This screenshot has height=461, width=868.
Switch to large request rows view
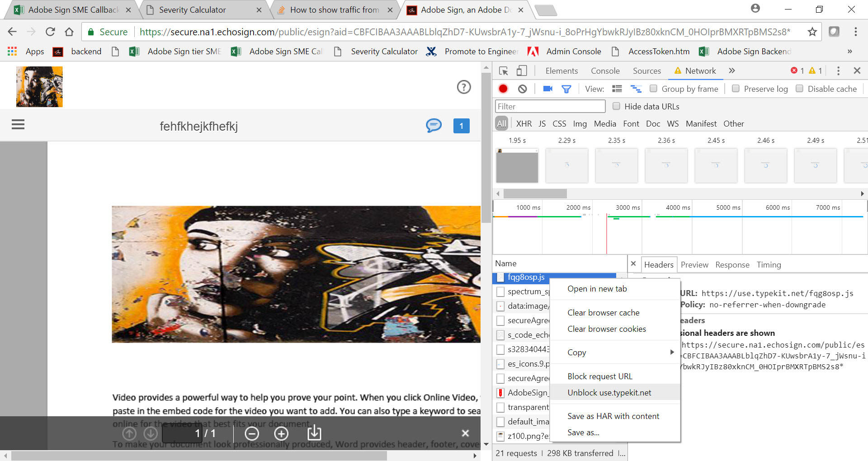click(617, 89)
